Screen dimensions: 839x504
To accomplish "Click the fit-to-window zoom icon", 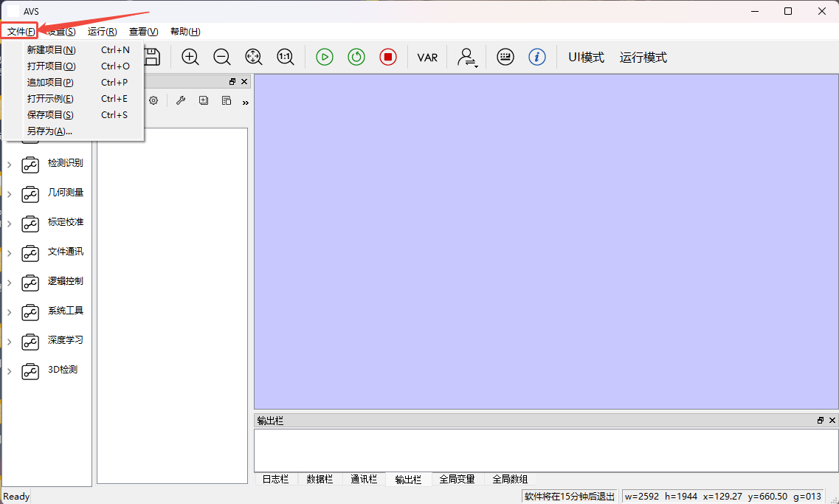I will pyautogui.click(x=253, y=57).
